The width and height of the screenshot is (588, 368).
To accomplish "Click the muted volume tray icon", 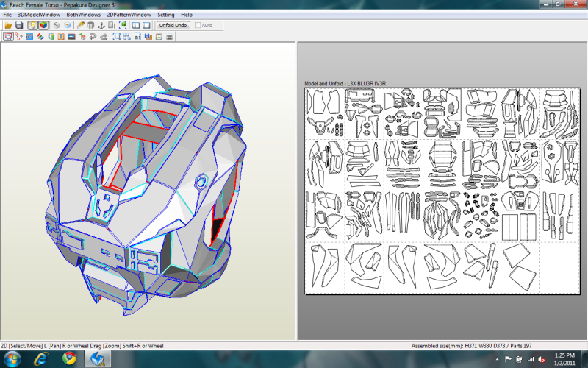I will [542, 359].
